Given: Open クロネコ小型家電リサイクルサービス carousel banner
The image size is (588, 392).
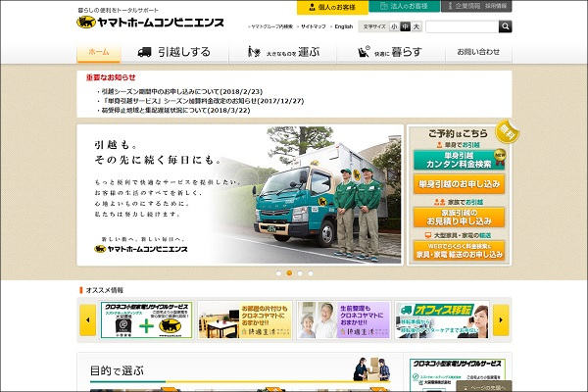Looking at the screenshot, I should (x=146, y=320).
